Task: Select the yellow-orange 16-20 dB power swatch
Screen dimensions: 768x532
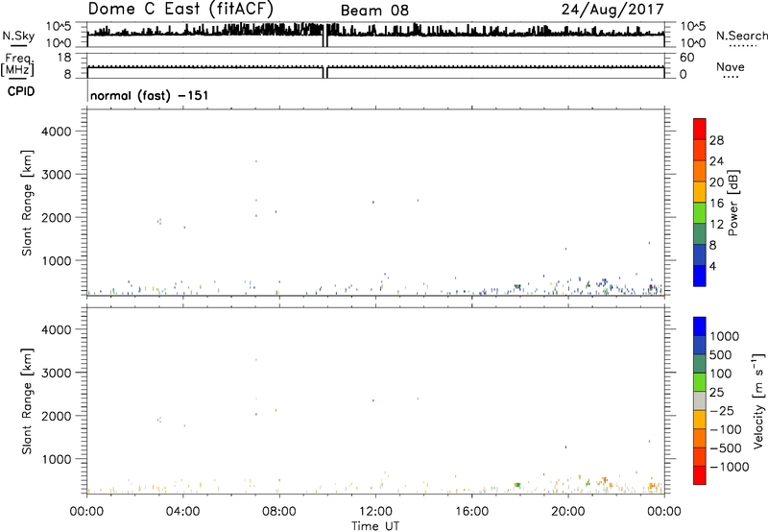Action: click(700, 191)
